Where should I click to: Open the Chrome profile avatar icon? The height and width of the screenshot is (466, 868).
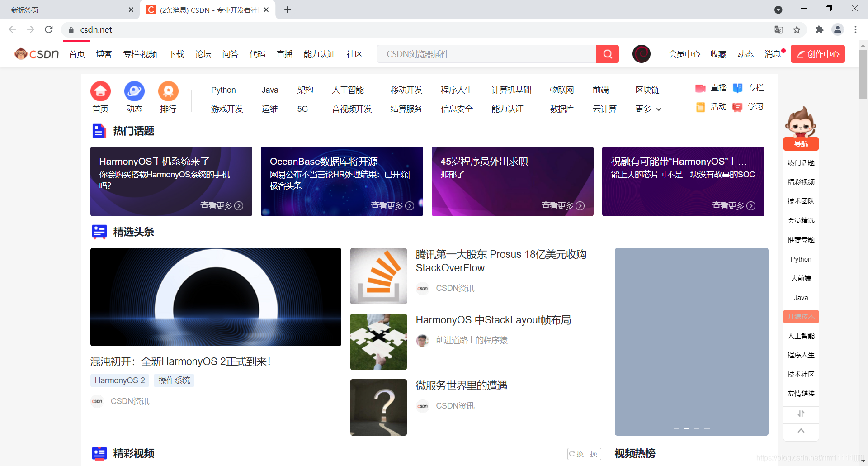click(838, 29)
